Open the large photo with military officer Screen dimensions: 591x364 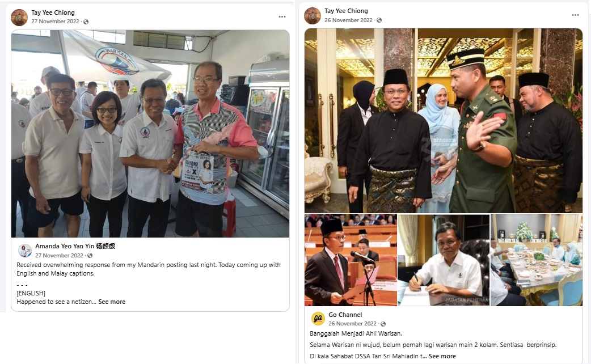pos(444,121)
